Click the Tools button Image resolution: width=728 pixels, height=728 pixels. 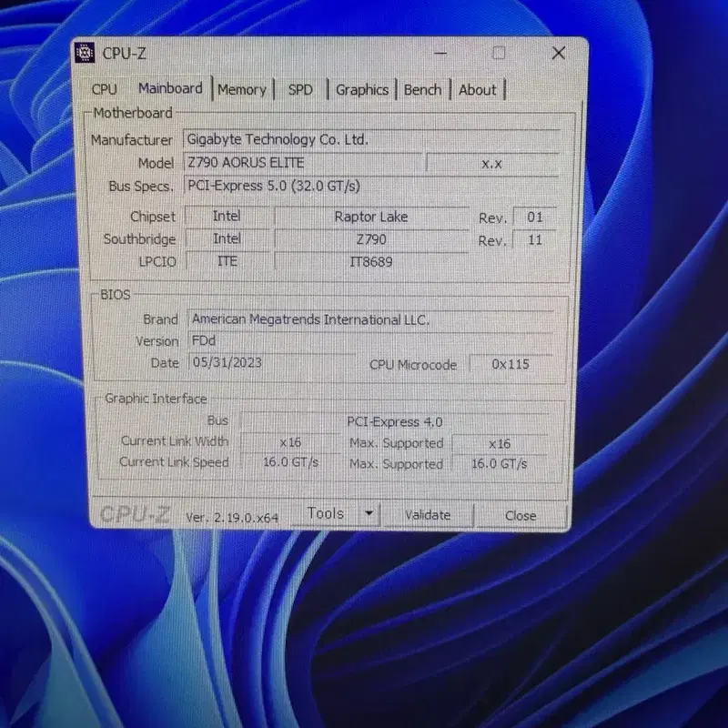point(326,513)
